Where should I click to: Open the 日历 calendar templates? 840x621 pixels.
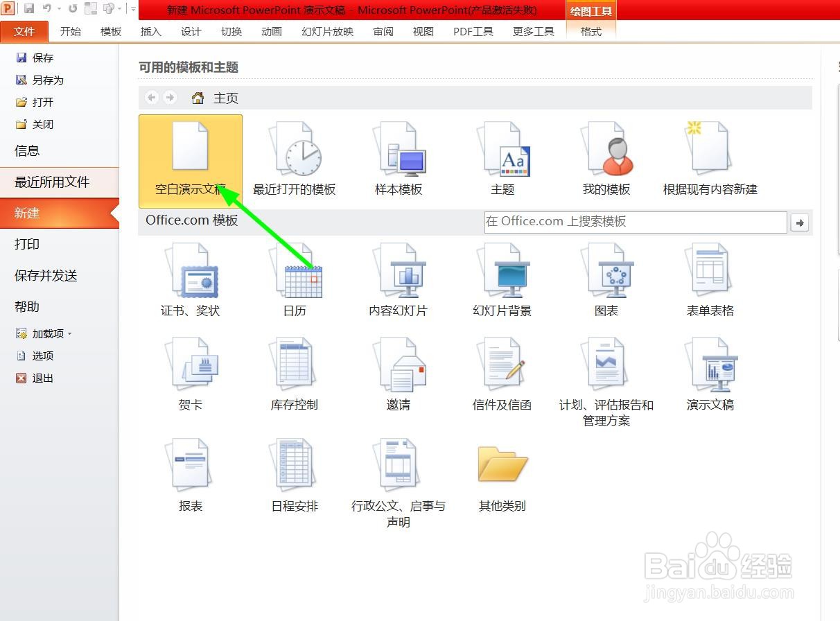pos(295,281)
